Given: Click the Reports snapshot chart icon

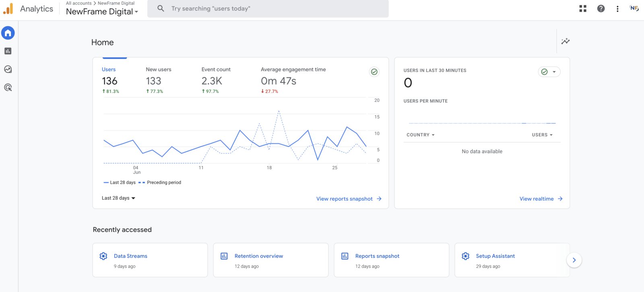Looking at the screenshot, I should [x=345, y=256].
